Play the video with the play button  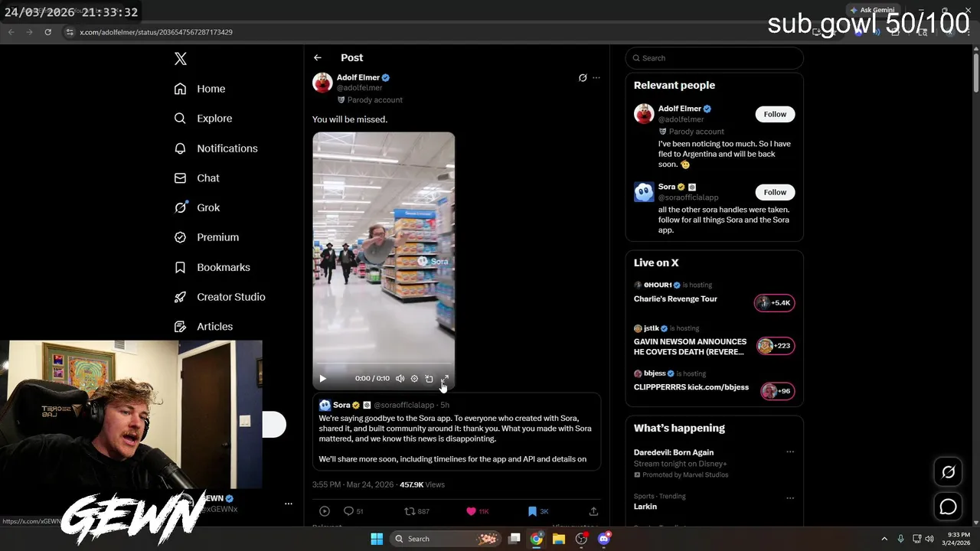coord(322,379)
